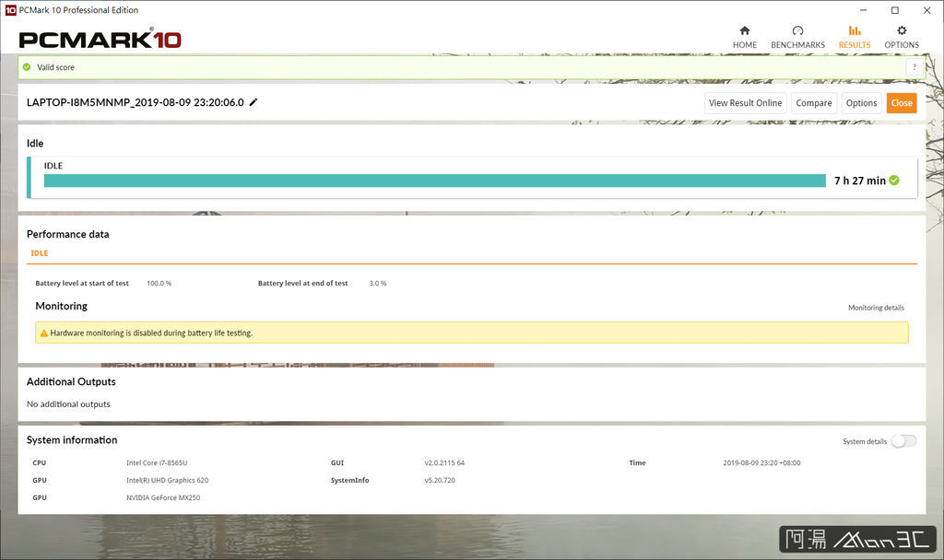This screenshot has height=560, width=944.
Task: Click the Monitoring subheading
Action: click(62, 306)
